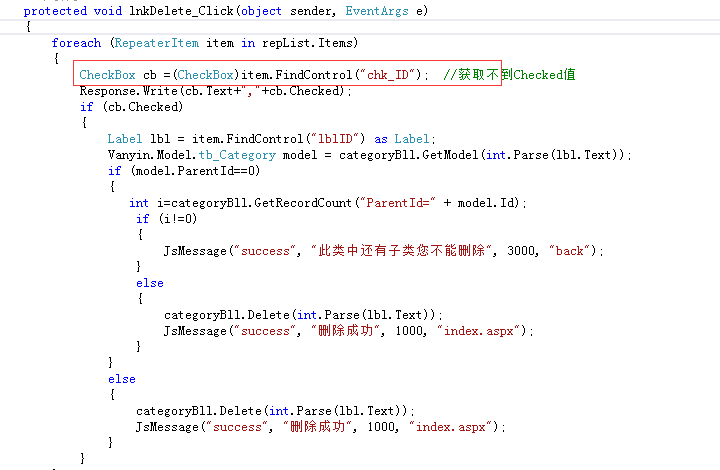Viewport: 720px width, 470px height.
Task: Click the 'if (cb.Checked)' condition
Action: coord(131,107)
